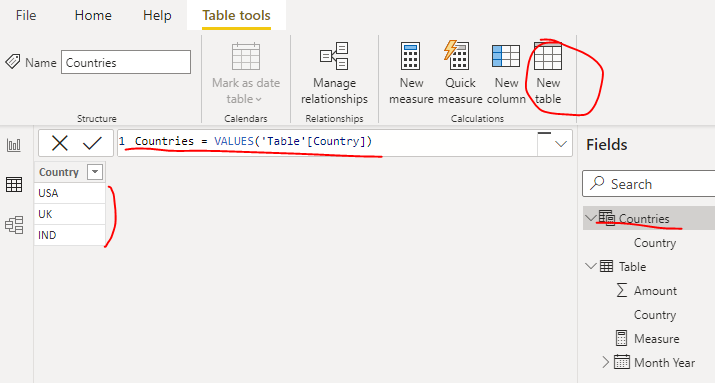
Task: Click into the DAX formula bar
Action: [x=327, y=143]
